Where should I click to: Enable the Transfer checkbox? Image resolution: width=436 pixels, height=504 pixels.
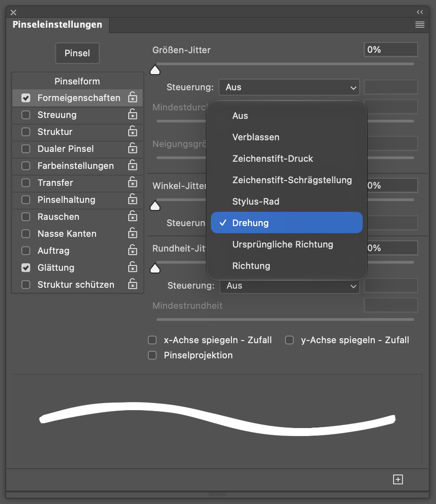pyautogui.click(x=26, y=183)
